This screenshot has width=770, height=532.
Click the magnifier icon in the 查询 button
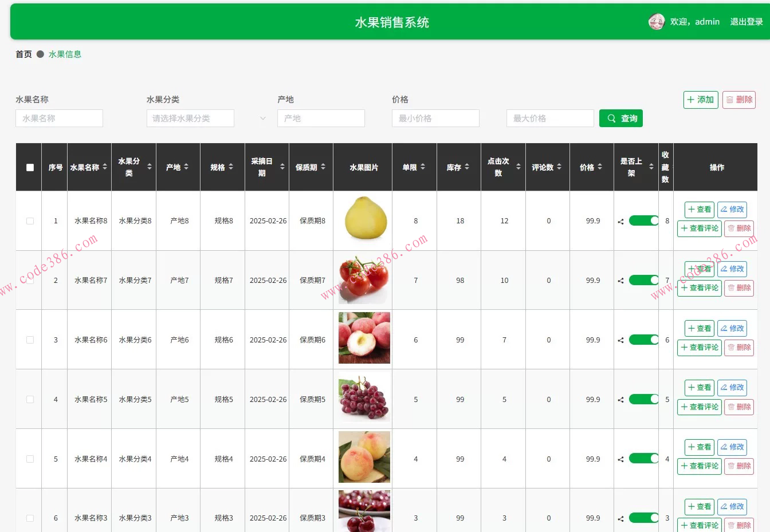pyautogui.click(x=612, y=118)
